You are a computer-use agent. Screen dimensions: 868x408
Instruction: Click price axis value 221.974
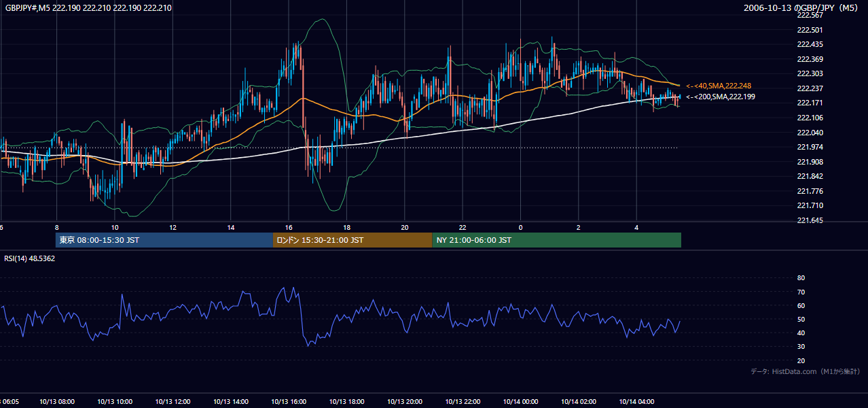point(810,147)
